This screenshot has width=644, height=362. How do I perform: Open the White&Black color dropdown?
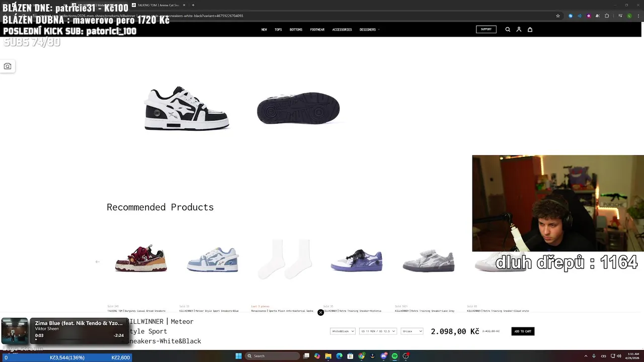pos(343,331)
